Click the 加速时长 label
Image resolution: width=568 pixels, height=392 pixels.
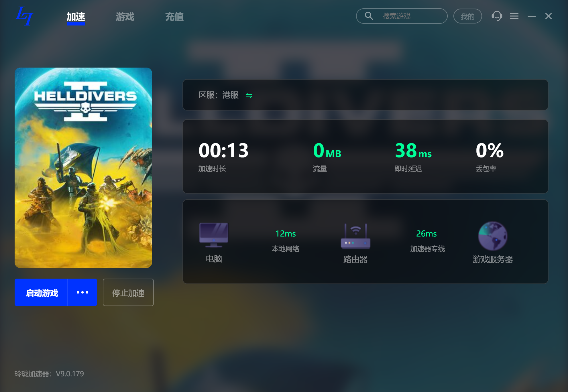212,169
